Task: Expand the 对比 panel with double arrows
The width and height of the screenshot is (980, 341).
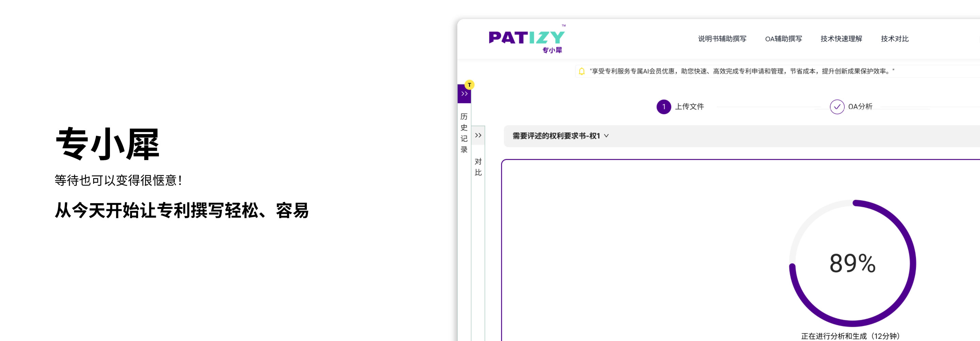Action: (478, 135)
